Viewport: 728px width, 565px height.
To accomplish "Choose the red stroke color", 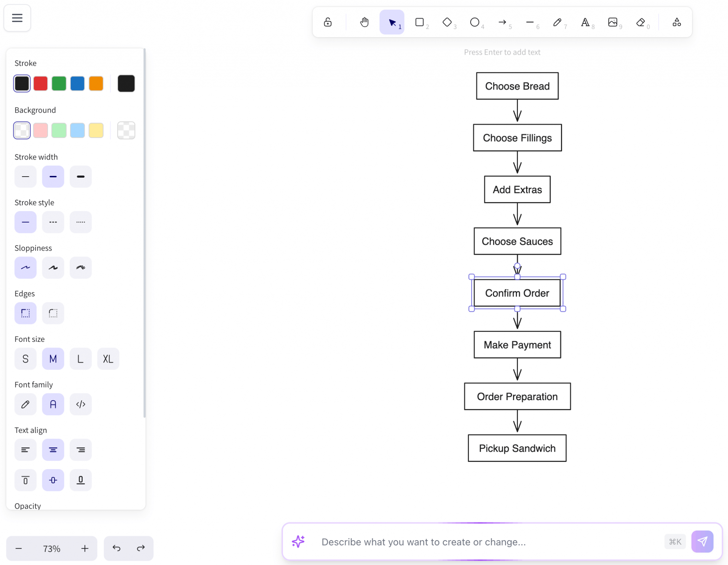I will pyautogui.click(x=40, y=83).
